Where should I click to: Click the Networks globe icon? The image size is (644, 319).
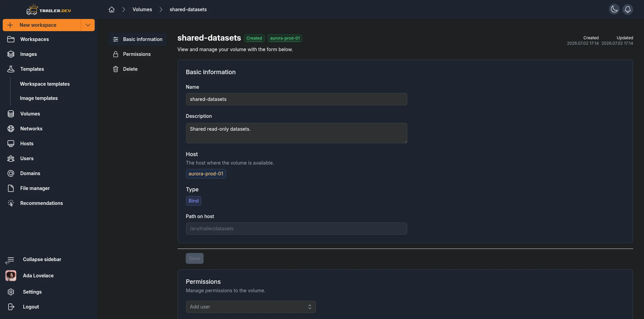[x=11, y=129]
